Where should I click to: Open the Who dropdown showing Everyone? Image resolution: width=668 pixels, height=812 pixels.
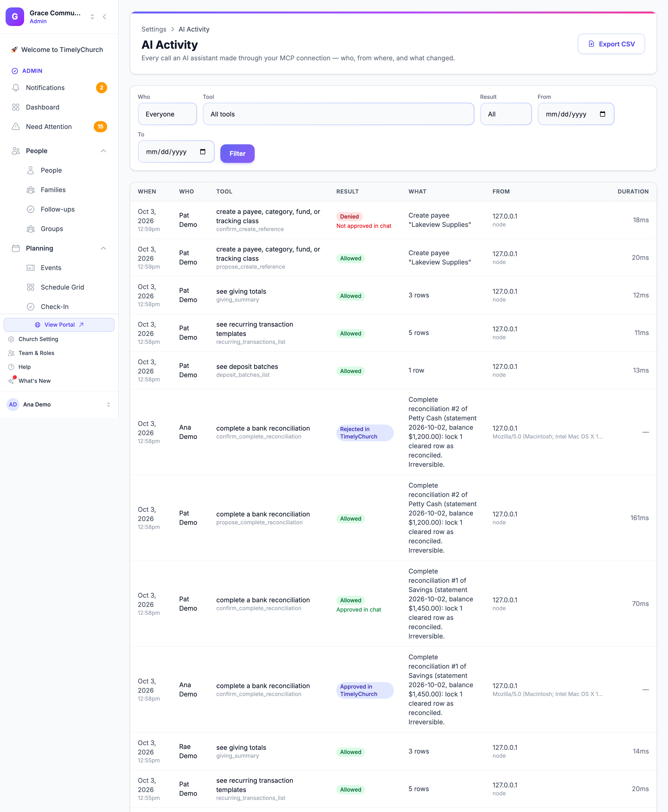pyautogui.click(x=167, y=114)
